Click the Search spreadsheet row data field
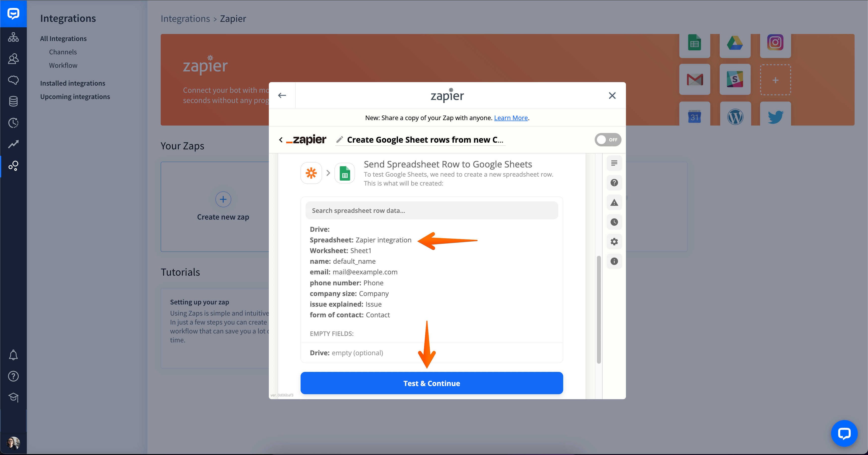Viewport: 868px width, 455px height. pyautogui.click(x=432, y=211)
